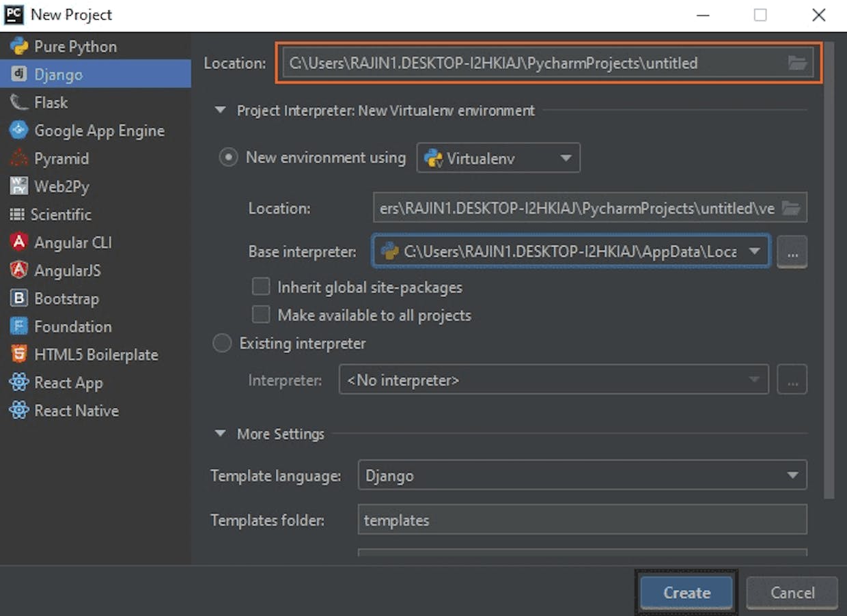The width and height of the screenshot is (847, 616).
Task: Click the PyCharm logo in title bar
Action: [14, 14]
